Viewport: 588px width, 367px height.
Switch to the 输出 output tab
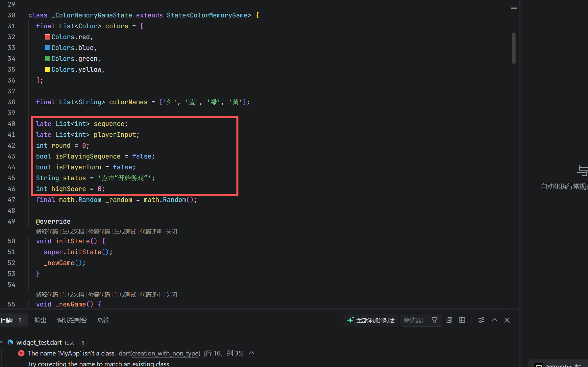[40, 320]
